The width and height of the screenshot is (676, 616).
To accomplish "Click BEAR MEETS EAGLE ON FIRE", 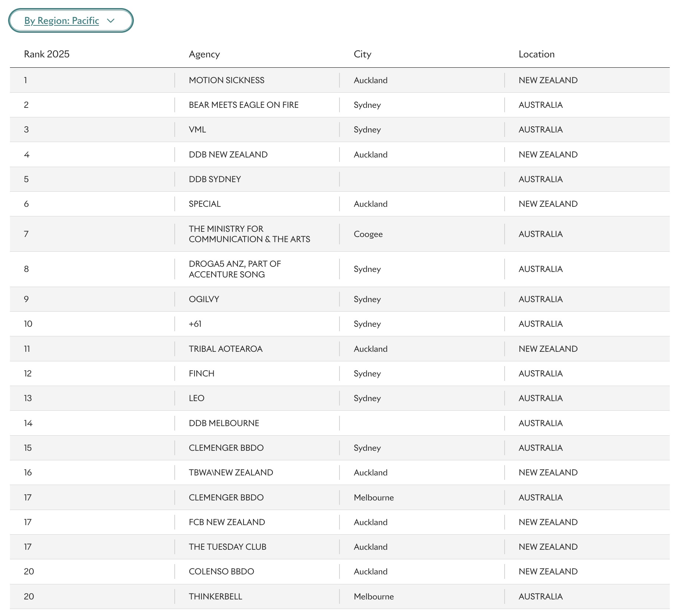I will click(244, 105).
